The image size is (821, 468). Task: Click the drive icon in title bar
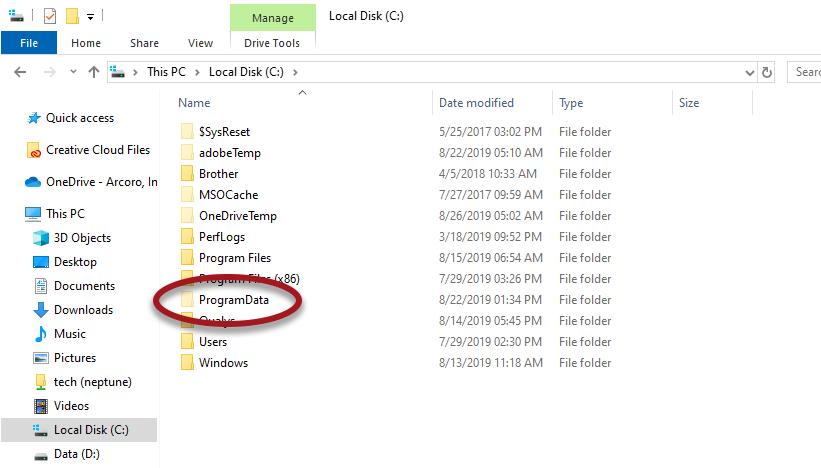pos(16,16)
